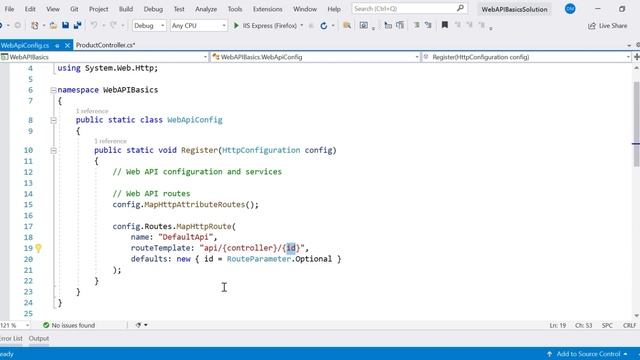
Task: Open the Error List panel tab
Action: (x=11, y=339)
